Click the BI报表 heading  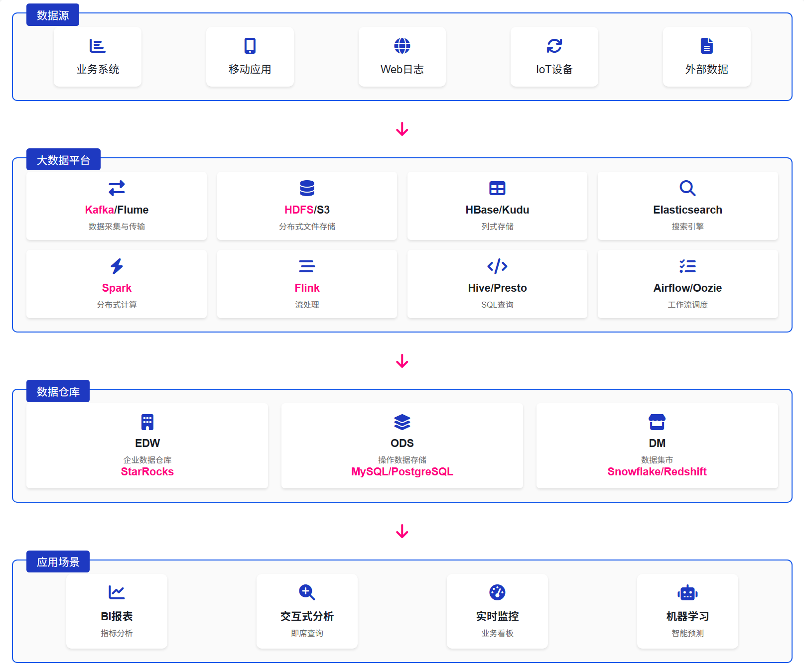[117, 616]
